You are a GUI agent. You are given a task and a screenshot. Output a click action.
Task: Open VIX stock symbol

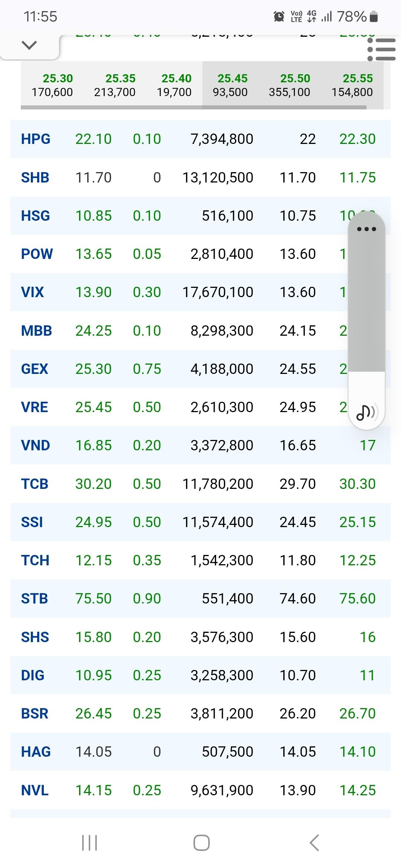click(x=32, y=292)
